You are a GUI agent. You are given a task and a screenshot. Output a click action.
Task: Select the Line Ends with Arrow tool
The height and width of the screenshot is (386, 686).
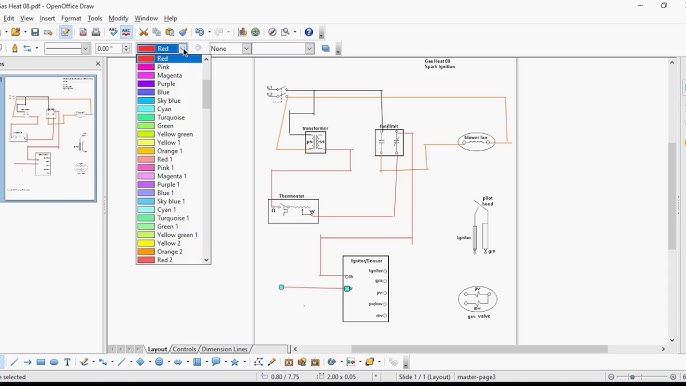point(28,362)
